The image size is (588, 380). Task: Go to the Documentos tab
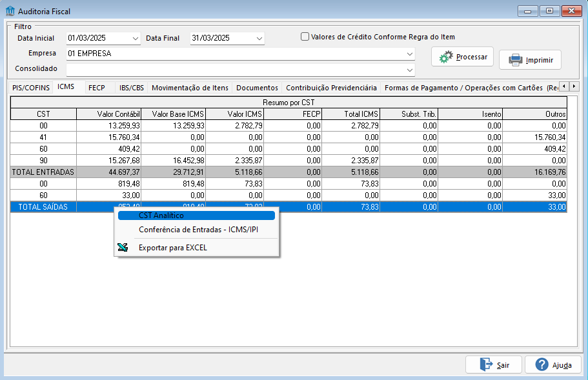click(258, 88)
